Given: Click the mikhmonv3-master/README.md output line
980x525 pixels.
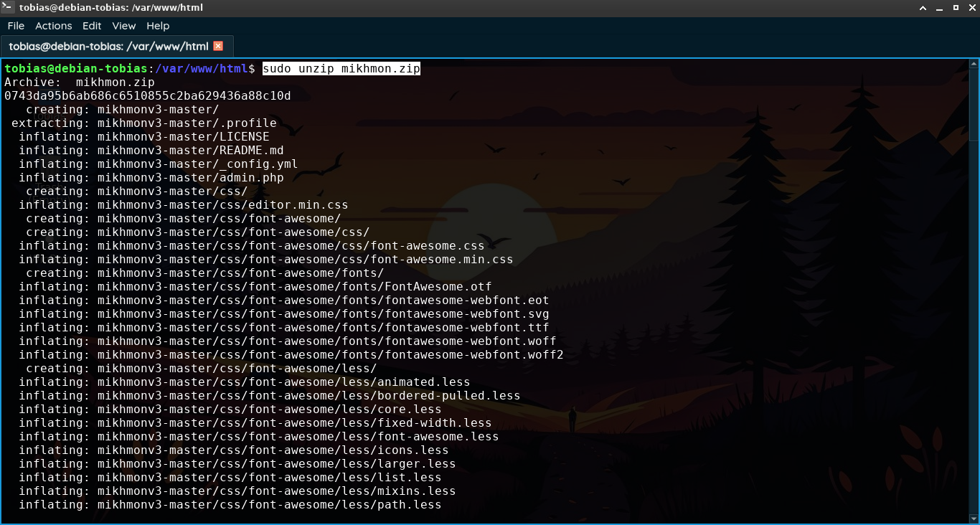Looking at the screenshot, I should pos(190,151).
